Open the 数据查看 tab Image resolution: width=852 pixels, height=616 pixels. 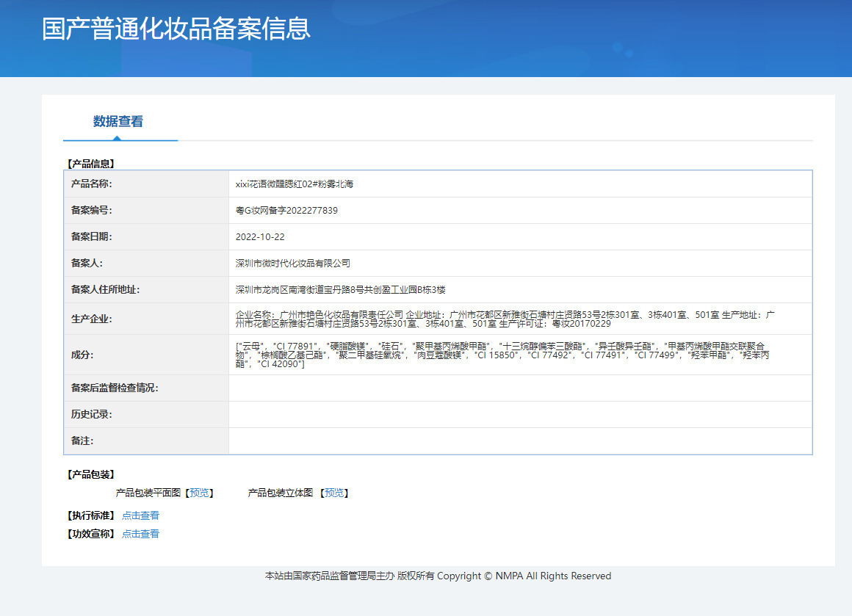pos(118,122)
